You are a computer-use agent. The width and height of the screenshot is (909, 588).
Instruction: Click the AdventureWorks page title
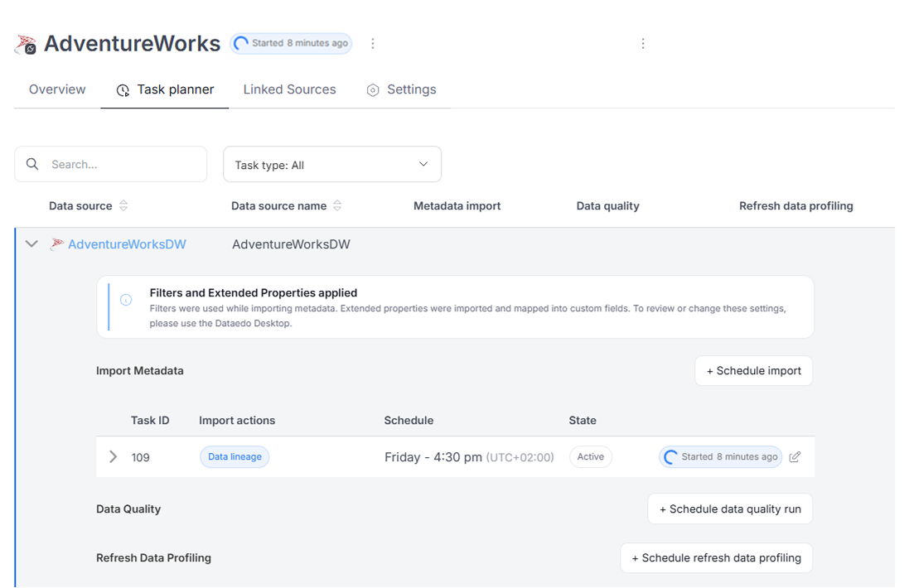coord(133,44)
